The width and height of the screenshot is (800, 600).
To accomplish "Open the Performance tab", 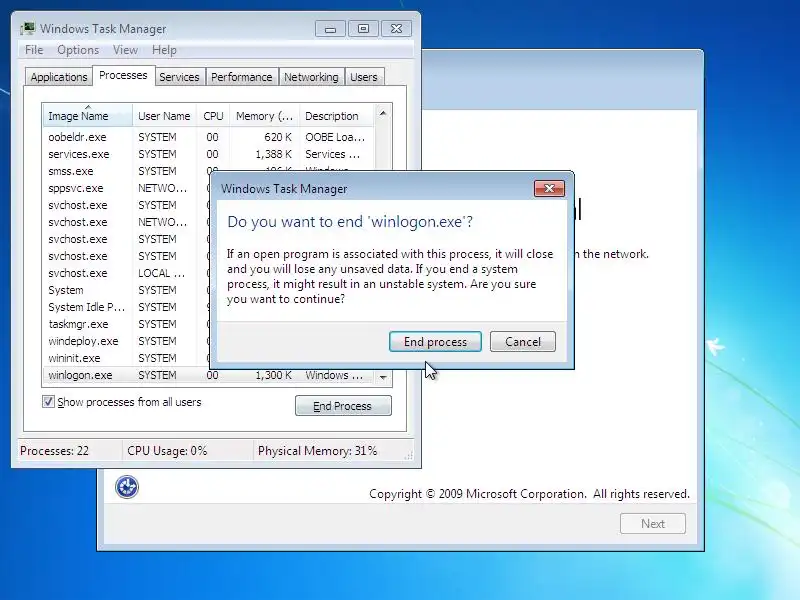I will click(x=242, y=77).
